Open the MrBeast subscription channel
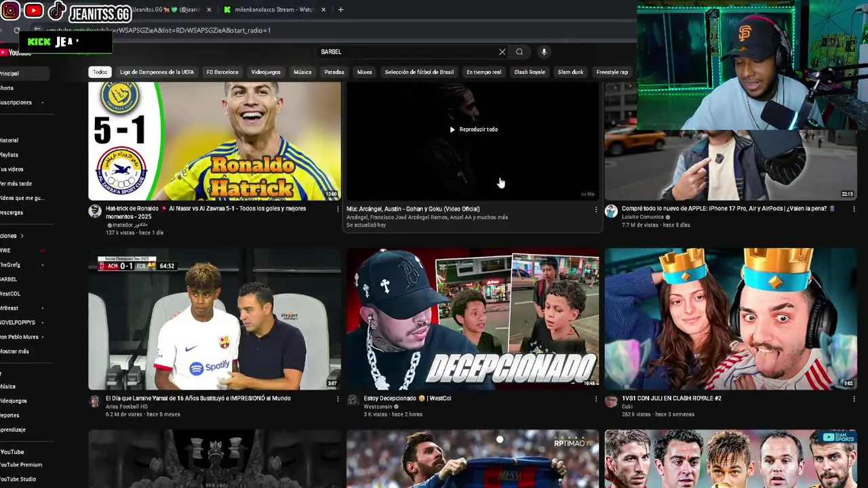The image size is (868, 488). pyautogui.click(x=9, y=308)
